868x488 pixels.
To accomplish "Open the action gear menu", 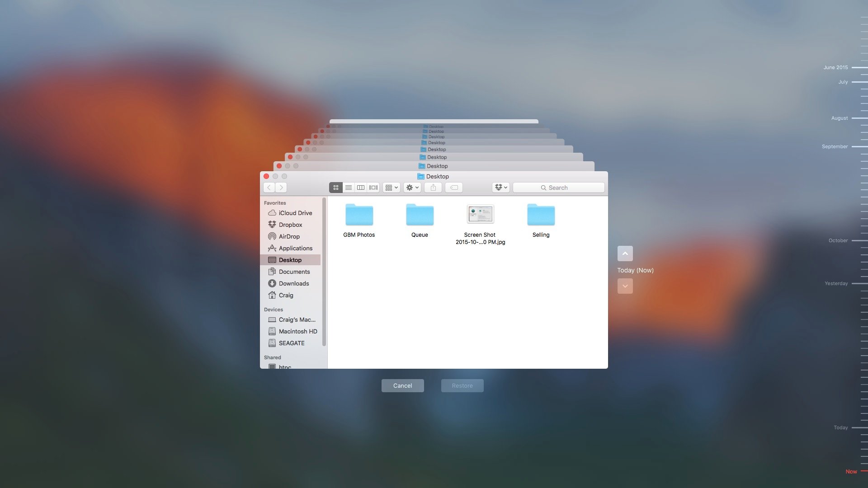I will [411, 188].
